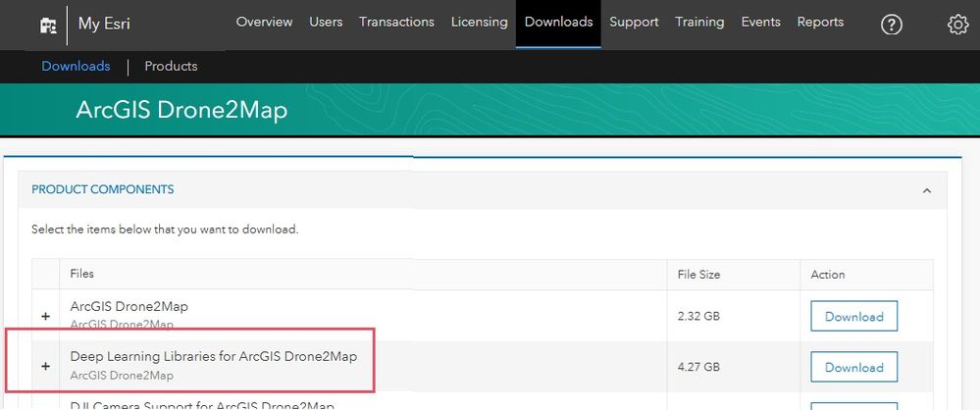Open the Events menu item

760,22
